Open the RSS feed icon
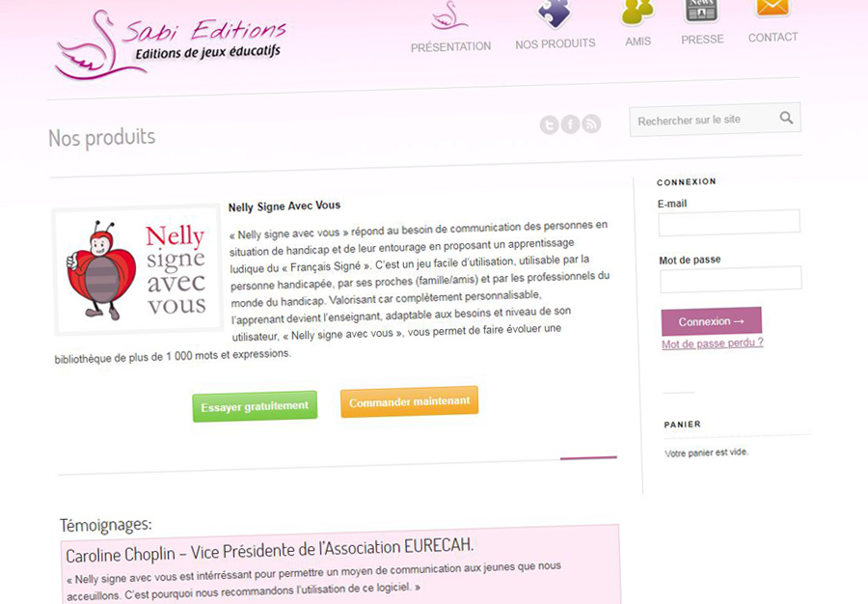 pyautogui.click(x=591, y=124)
